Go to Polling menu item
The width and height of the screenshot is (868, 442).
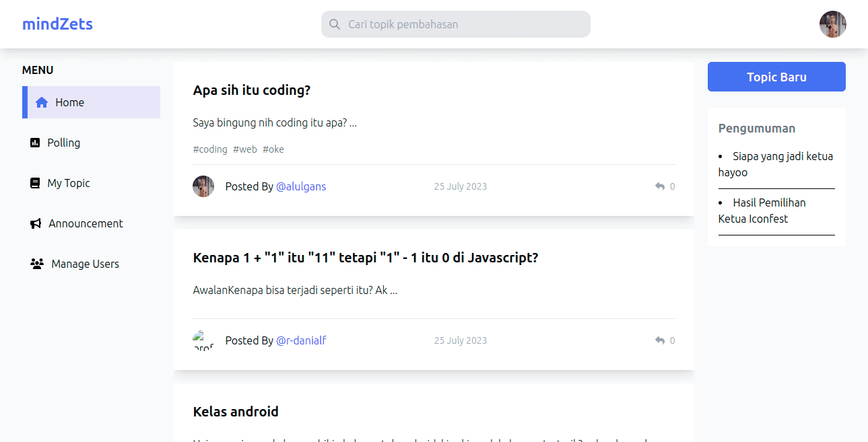[91, 143]
